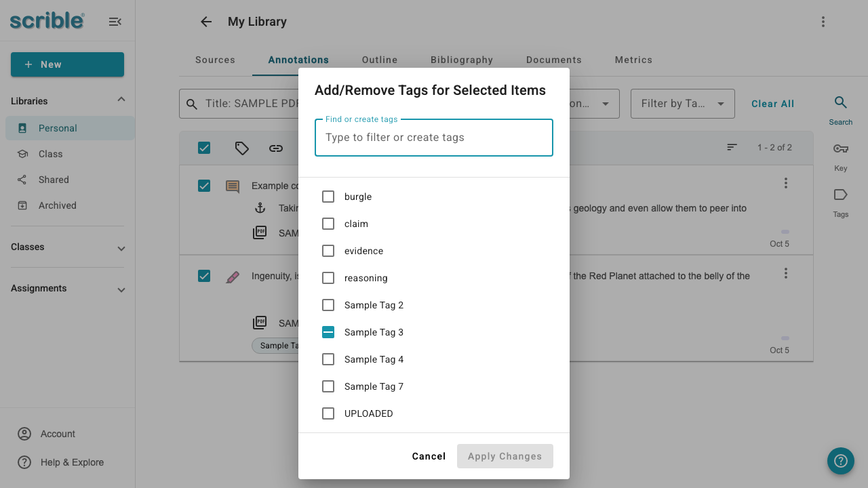Switch to the Outline tab
The height and width of the screenshot is (488, 868).
(380, 60)
